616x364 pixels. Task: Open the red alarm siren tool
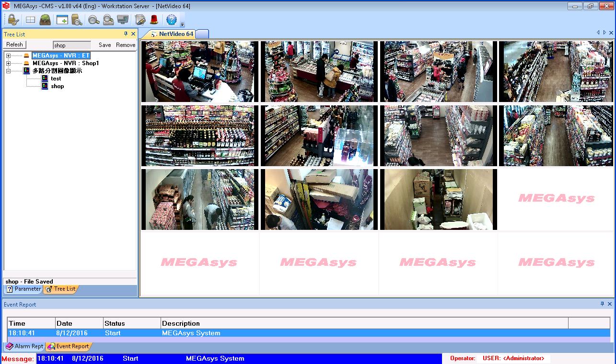pos(154,20)
